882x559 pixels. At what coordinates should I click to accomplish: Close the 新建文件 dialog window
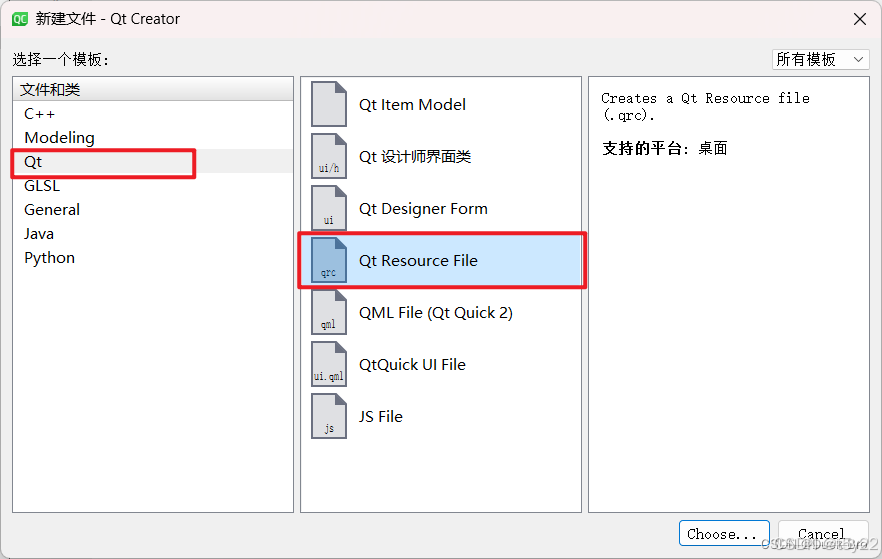click(x=860, y=19)
